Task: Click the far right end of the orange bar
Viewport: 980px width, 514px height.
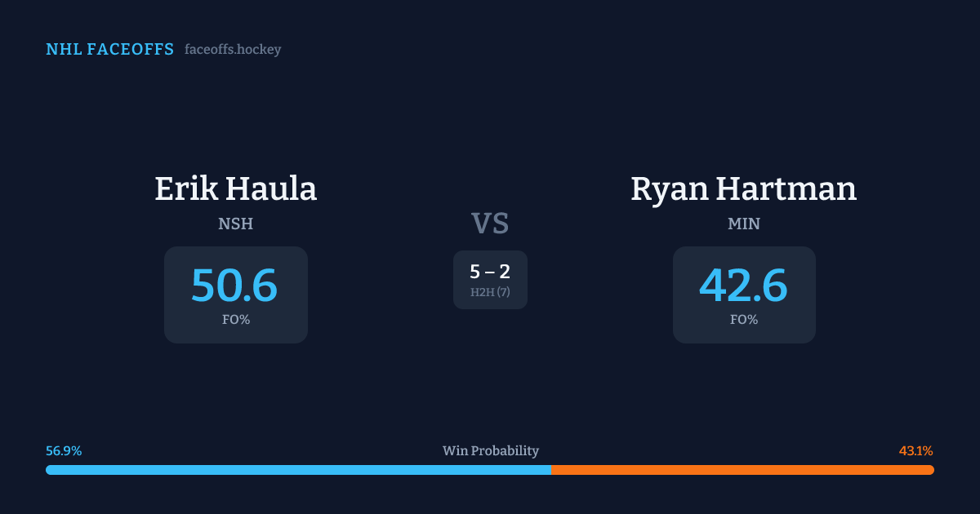Action: click(x=931, y=470)
